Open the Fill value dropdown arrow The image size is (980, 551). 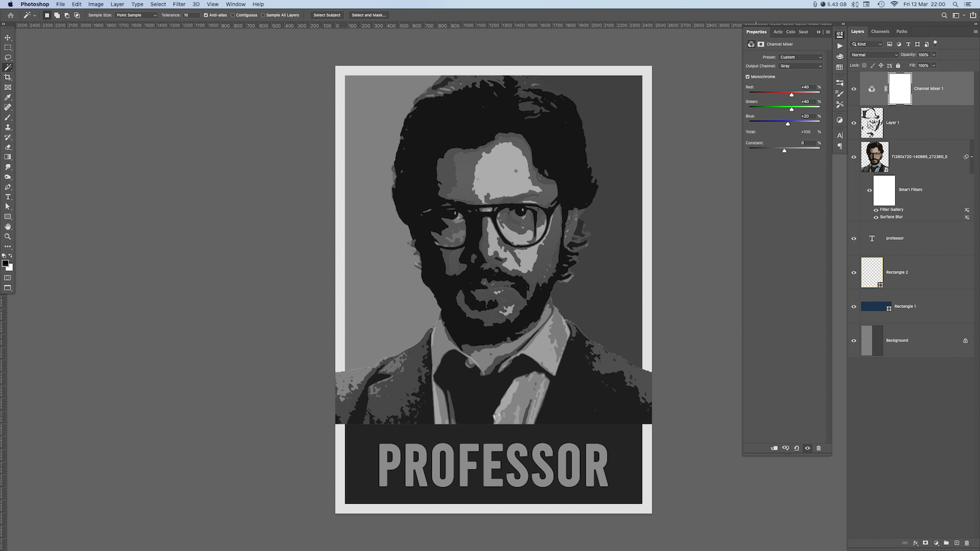coord(933,65)
